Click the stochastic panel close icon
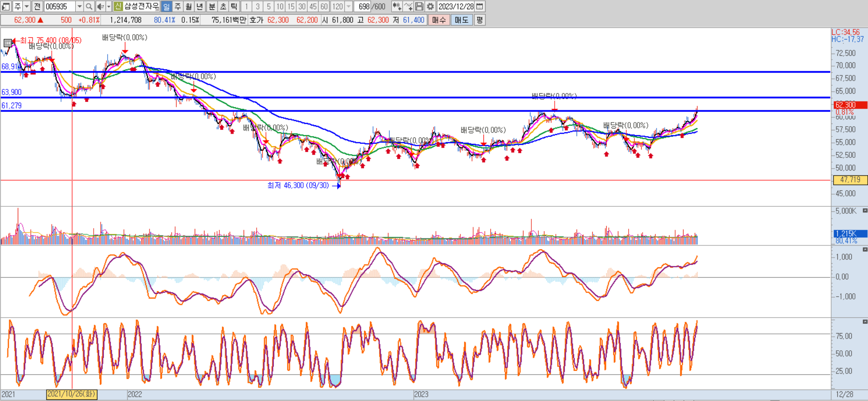Viewport: 868px width, 401px height. [865, 322]
